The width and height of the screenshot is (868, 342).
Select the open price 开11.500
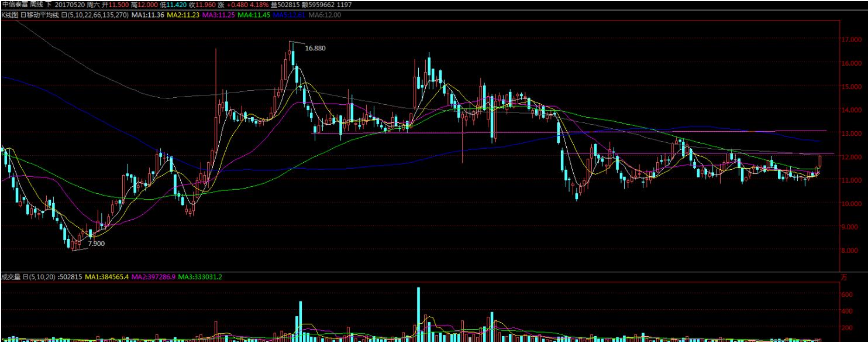click(116, 5)
